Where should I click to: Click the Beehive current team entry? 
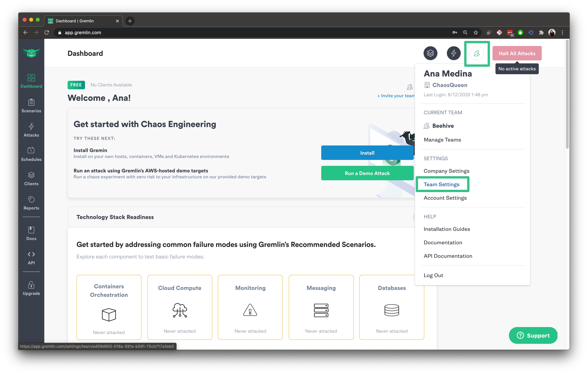pos(439,126)
